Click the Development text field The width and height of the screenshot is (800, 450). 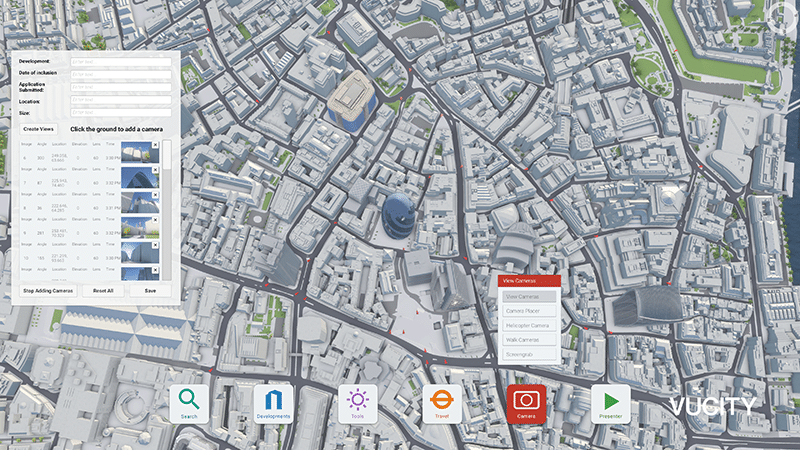(x=120, y=61)
